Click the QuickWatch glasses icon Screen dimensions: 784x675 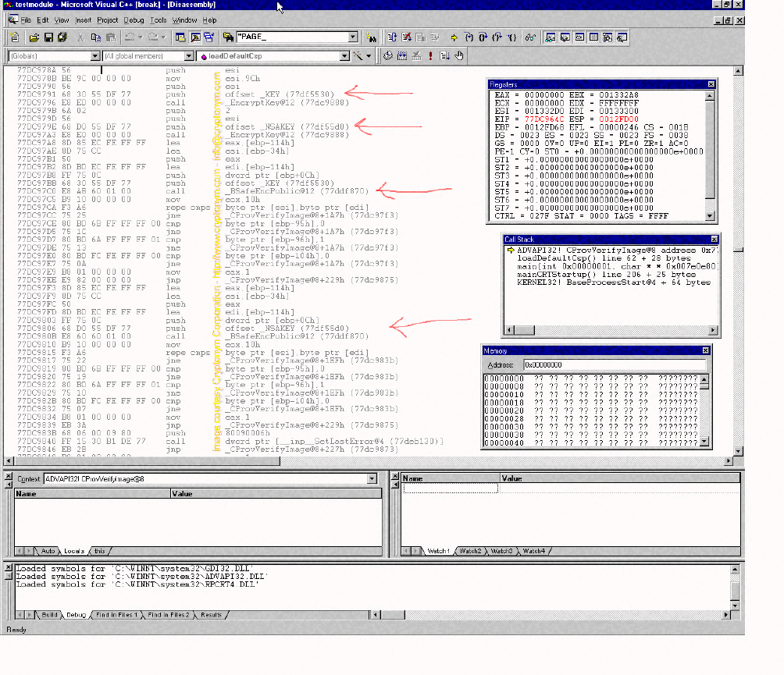pos(530,37)
